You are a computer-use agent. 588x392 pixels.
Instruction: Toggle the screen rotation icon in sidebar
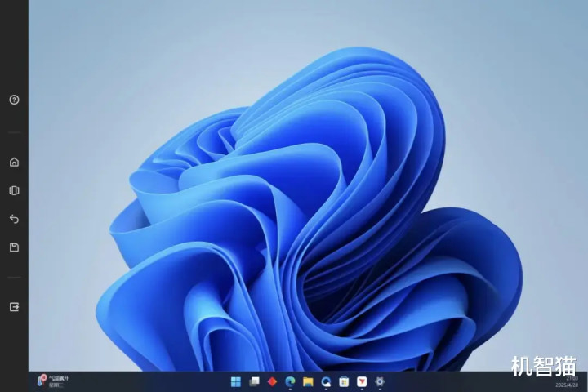pyautogui.click(x=14, y=190)
